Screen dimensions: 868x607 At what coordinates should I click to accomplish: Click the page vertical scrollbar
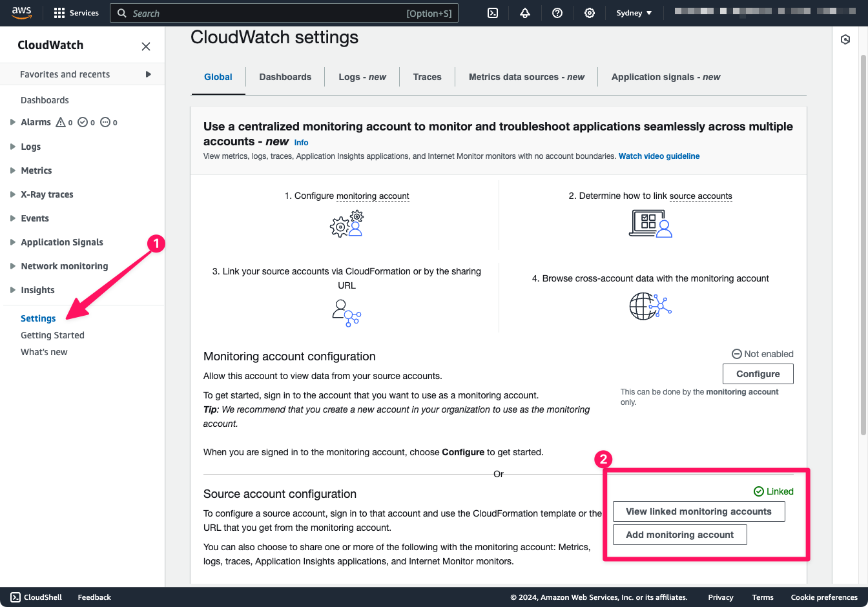pos(863,245)
